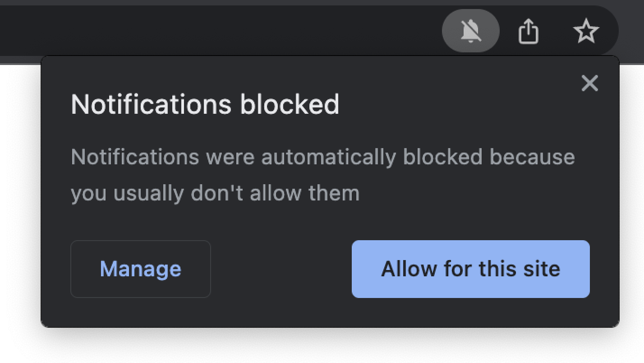Click the highlighted bell icon in the address bar

pyautogui.click(x=471, y=30)
